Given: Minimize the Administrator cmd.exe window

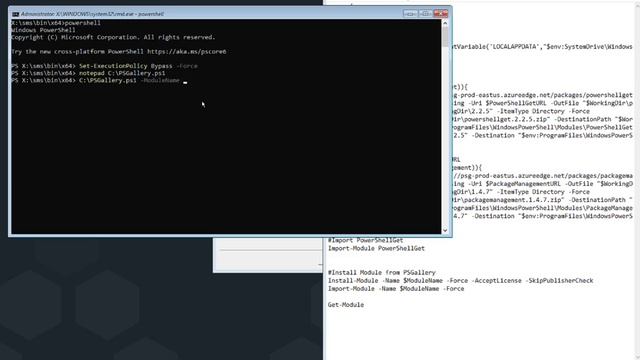Looking at the screenshot, I should tap(410, 14).
